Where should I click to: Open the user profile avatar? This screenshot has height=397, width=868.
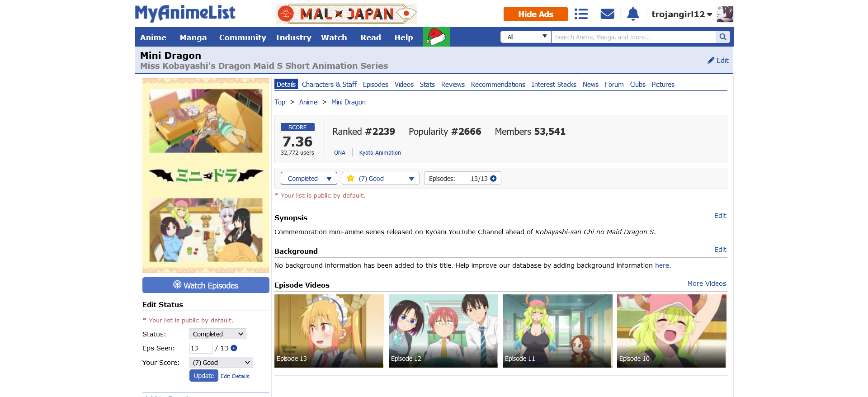click(725, 14)
